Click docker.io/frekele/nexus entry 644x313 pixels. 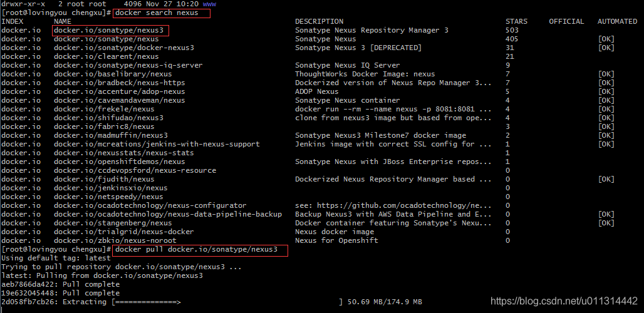(x=104, y=109)
